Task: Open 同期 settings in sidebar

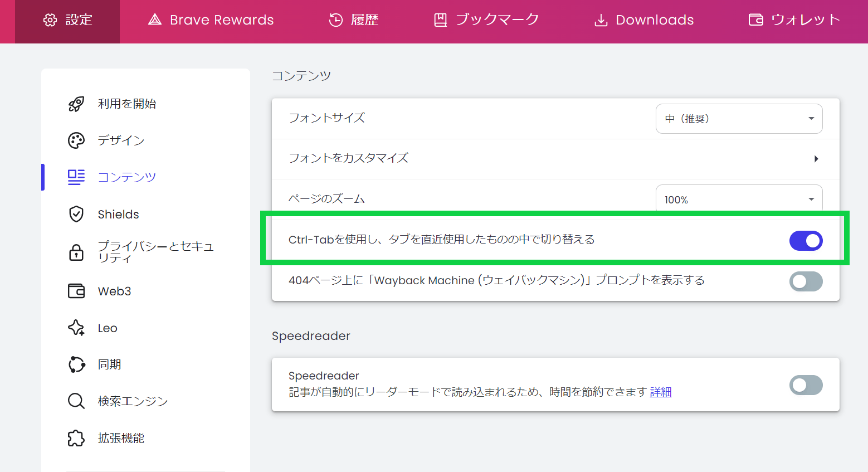Action: pyautogui.click(x=110, y=364)
